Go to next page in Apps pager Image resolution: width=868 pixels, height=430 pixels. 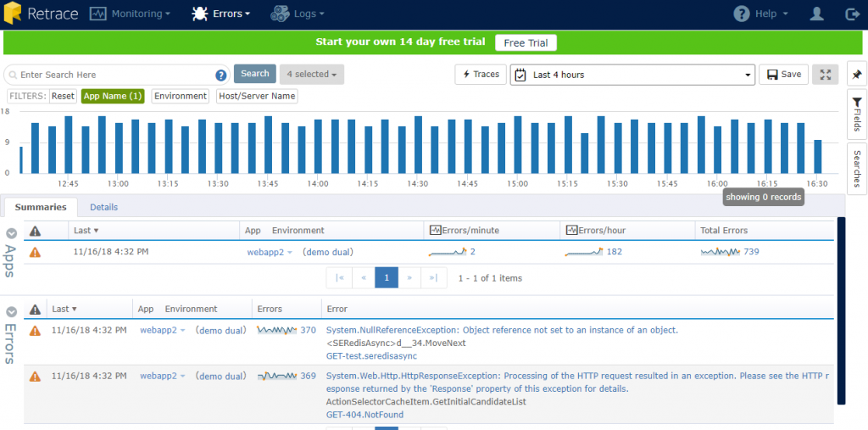click(x=409, y=277)
